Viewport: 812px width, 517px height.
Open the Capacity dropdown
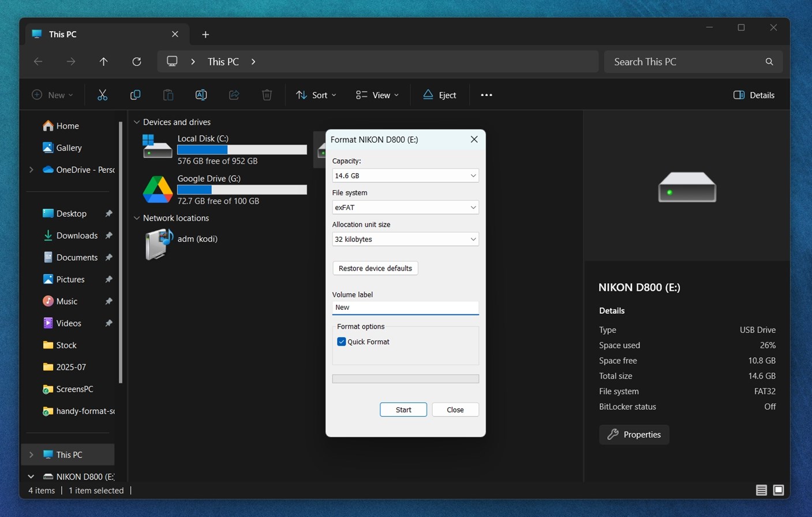(x=405, y=175)
